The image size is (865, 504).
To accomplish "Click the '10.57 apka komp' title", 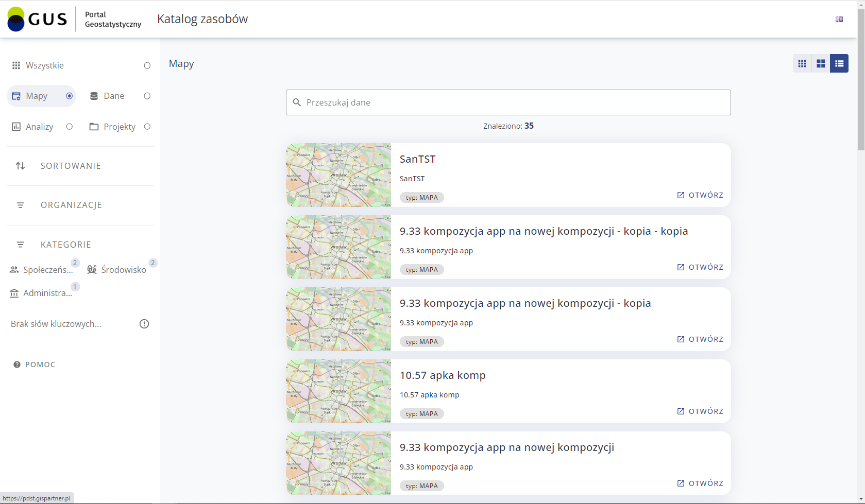I will (443, 375).
